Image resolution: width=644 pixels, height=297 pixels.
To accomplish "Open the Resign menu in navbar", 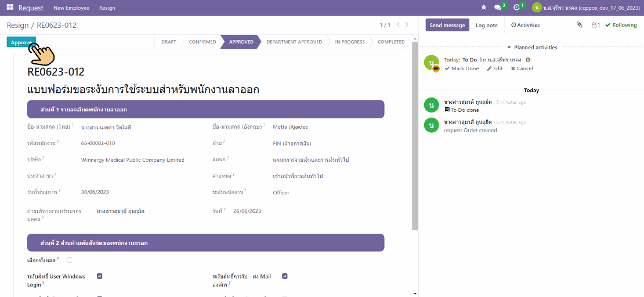I will tap(107, 8).
